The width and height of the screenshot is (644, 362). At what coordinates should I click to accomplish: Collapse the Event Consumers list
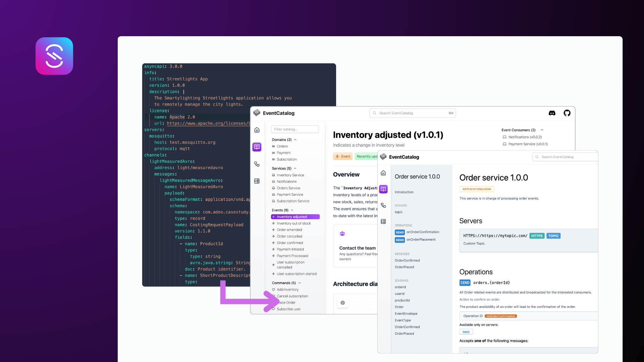coord(542,130)
